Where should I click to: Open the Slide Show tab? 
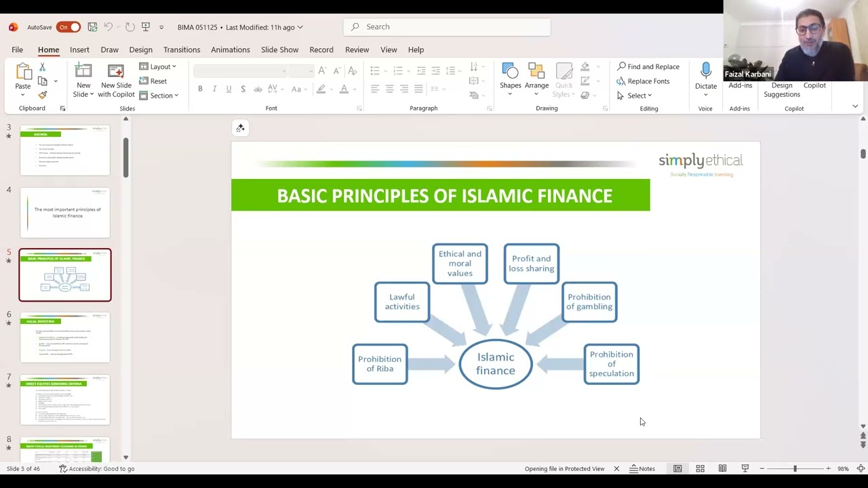click(x=279, y=49)
